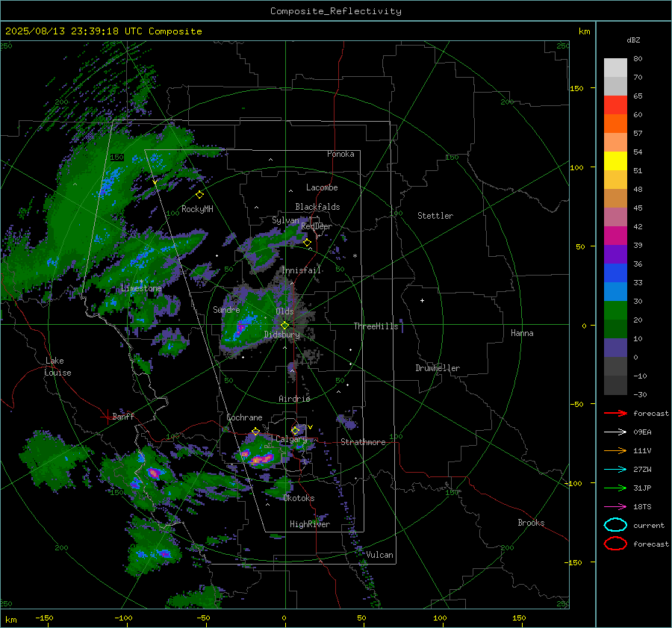Screen dimensions: 672x628
Task: Click the Okotoks label
Action: (299, 498)
